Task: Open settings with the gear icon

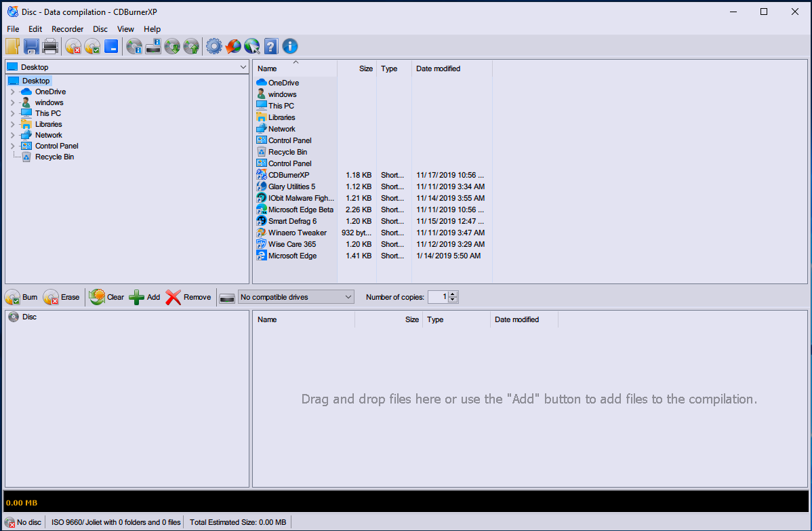Action: tap(214, 47)
